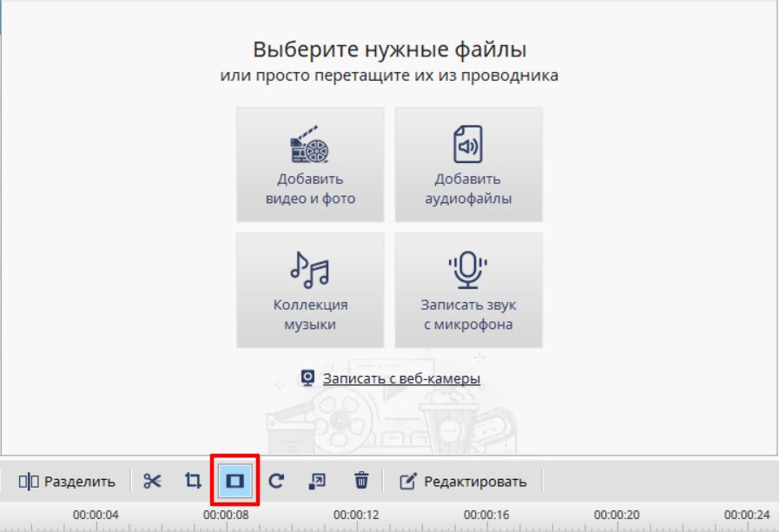Click the music notes icon
The height and width of the screenshot is (532, 779).
[x=309, y=270]
